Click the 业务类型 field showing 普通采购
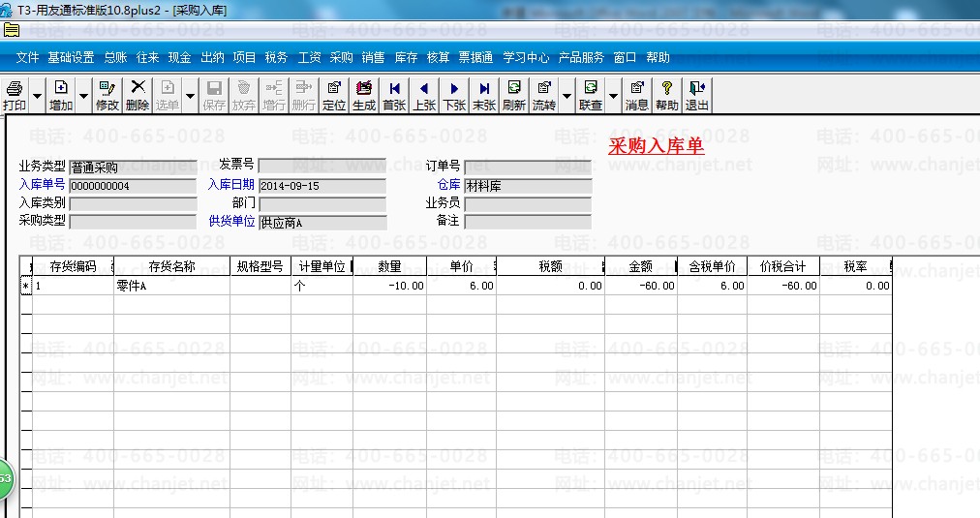 click(133, 167)
